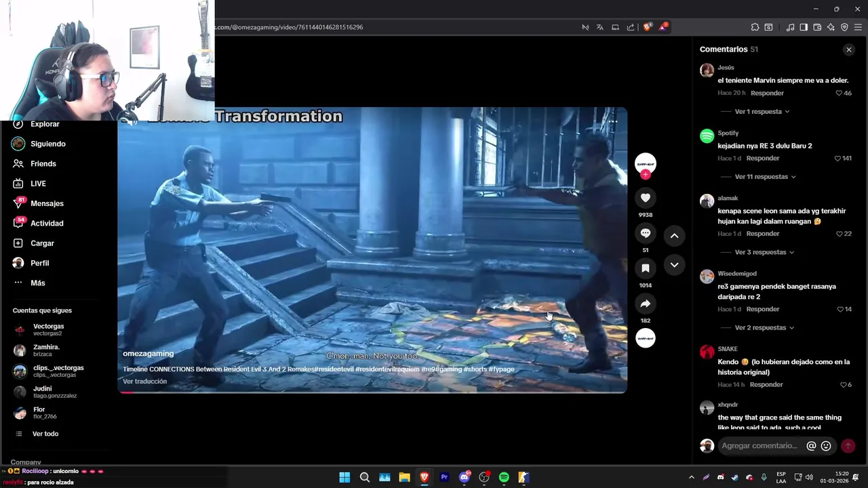Click the share icon in the address bar
Viewport: 868px width, 488px height.
coord(631,27)
